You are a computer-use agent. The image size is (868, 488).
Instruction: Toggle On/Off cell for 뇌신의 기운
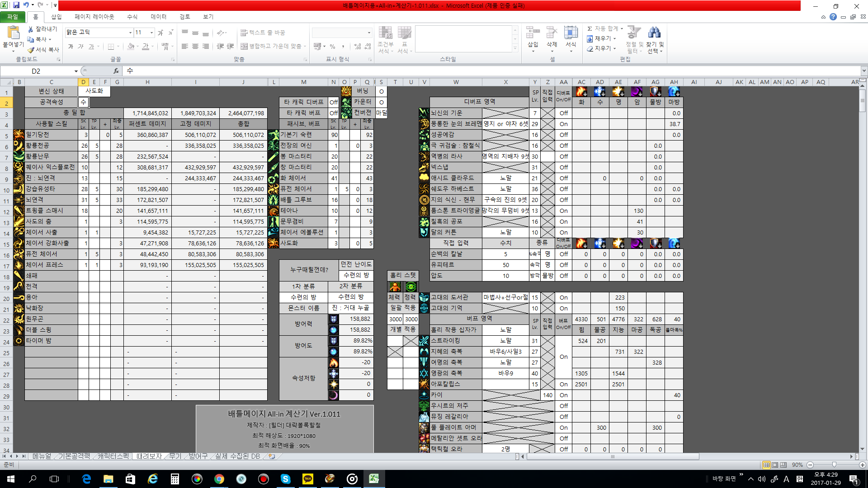coord(563,113)
